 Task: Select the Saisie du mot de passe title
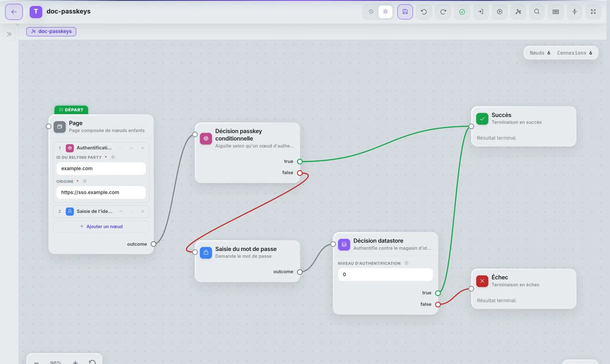tap(246, 249)
